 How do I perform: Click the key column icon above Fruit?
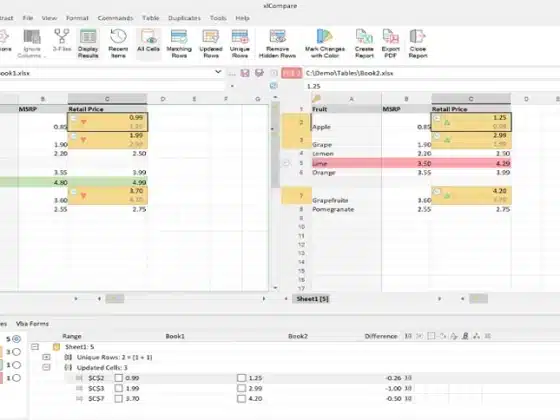[316, 98]
